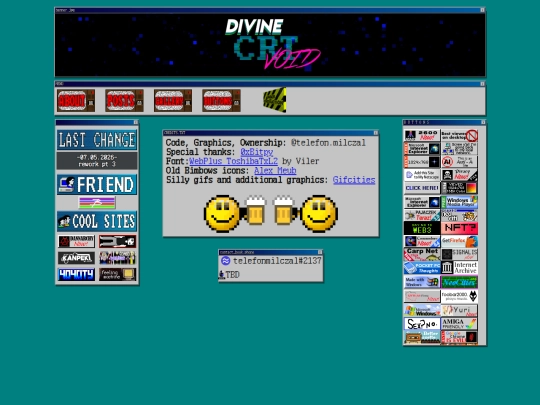Click the foobar2000 badge
The image size is (540, 405).
(459, 296)
